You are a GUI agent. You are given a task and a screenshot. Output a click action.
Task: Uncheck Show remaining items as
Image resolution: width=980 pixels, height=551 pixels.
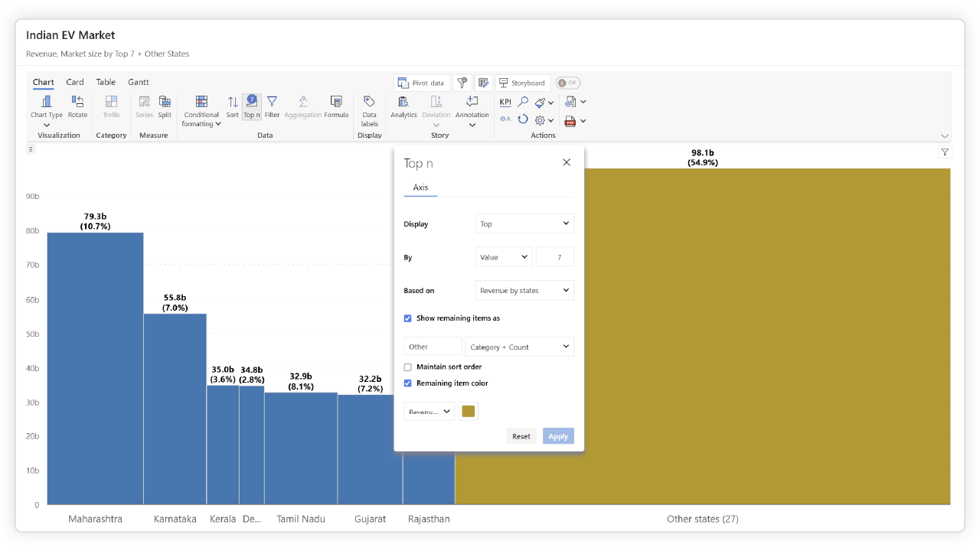(x=408, y=318)
